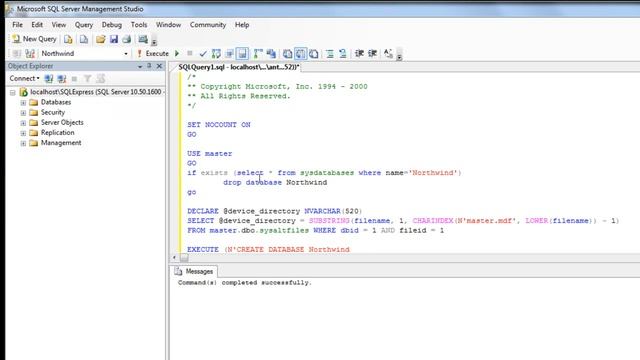Open the Activity Monitor icon
The height and width of the screenshot is (360, 640).
pyautogui.click(x=143, y=39)
